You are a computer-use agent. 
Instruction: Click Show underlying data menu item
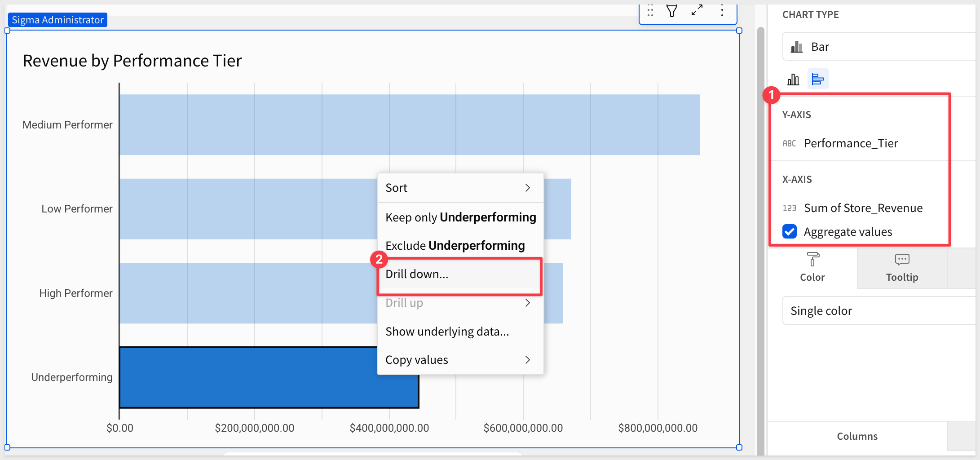(447, 332)
